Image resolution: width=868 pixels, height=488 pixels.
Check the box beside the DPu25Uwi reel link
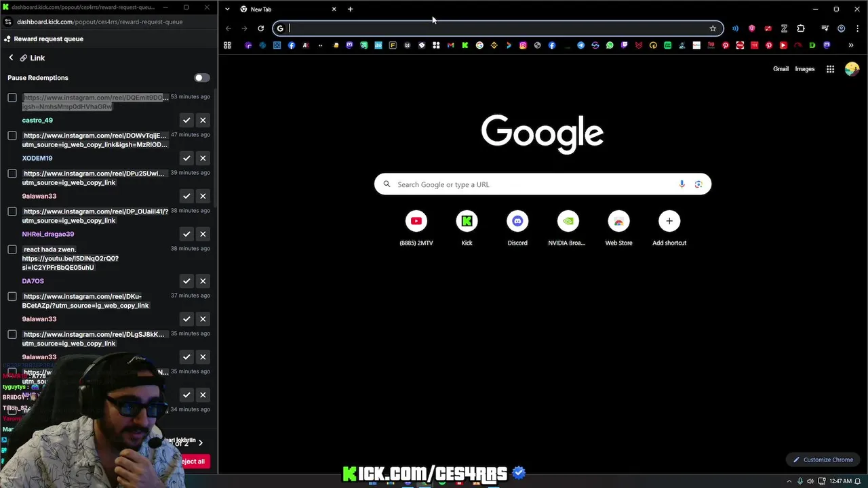pyautogui.click(x=12, y=174)
